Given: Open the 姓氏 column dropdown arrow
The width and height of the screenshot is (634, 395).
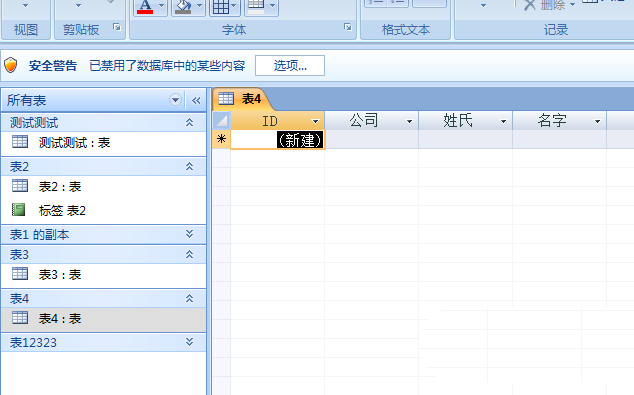Looking at the screenshot, I should pos(503,121).
